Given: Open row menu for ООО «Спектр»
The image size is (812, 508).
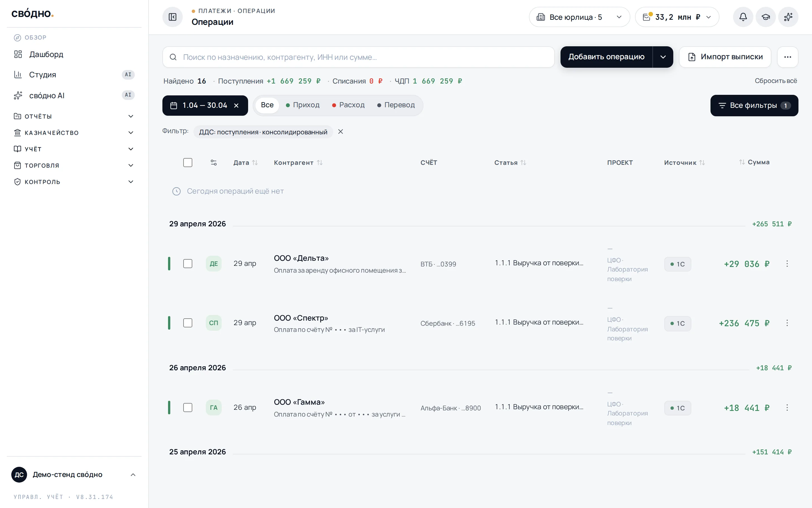Looking at the screenshot, I should pyautogui.click(x=787, y=323).
